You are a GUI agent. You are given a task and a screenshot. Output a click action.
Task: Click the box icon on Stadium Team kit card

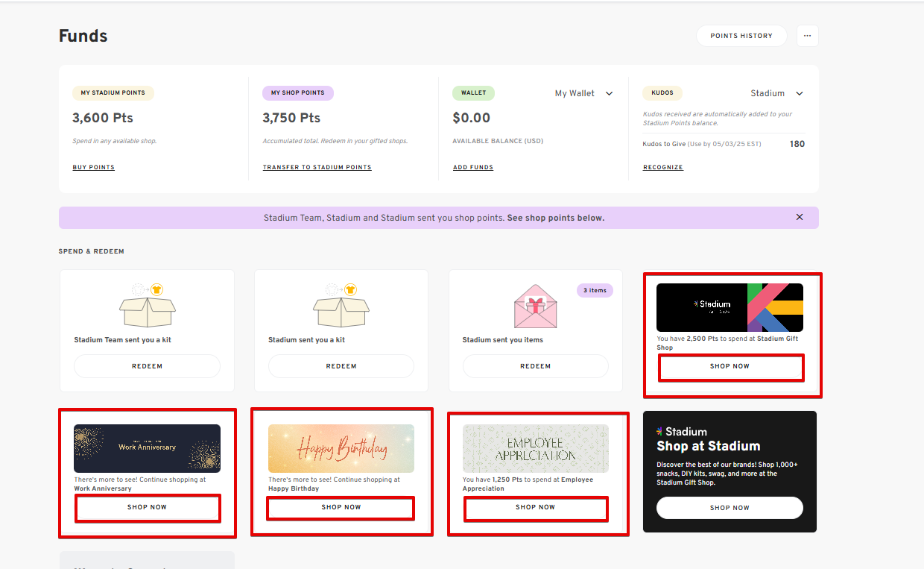pos(148,306)
